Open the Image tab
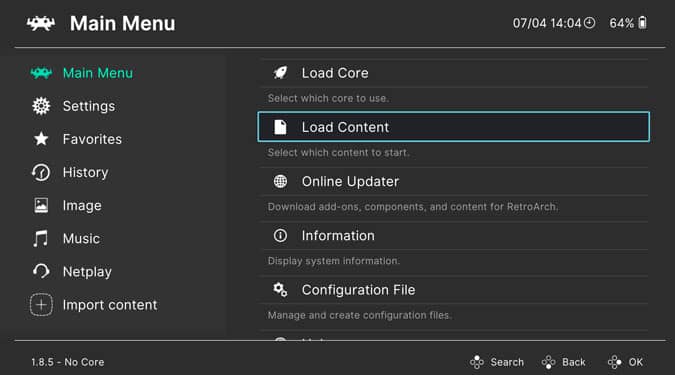The image size is (675, 375). tap(82, 205)
